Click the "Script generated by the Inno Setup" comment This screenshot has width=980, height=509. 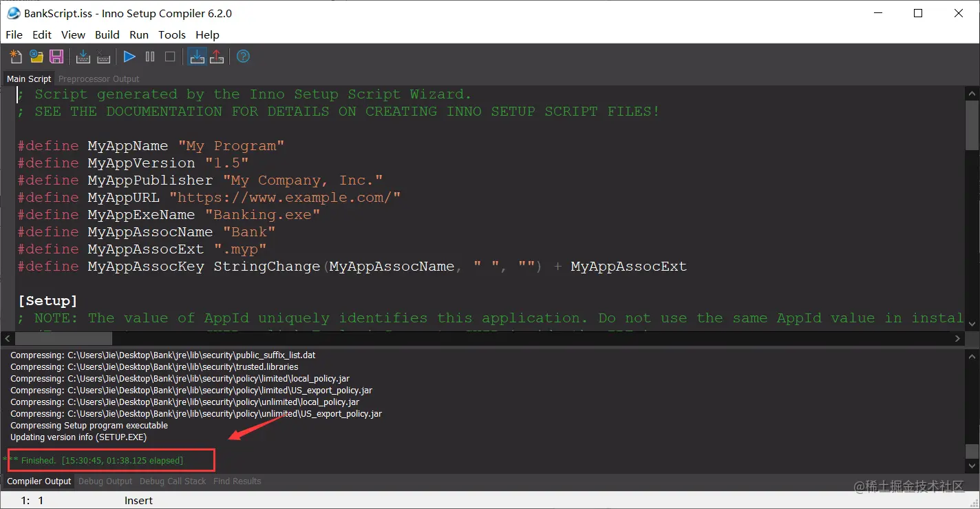(x=244, y=94)
